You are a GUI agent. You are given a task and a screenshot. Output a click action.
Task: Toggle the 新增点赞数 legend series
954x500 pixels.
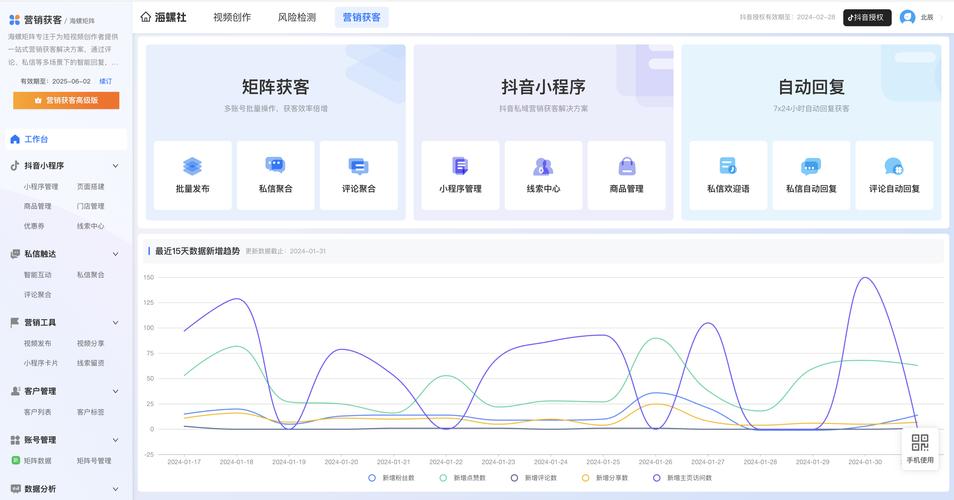tap(443, 478)
